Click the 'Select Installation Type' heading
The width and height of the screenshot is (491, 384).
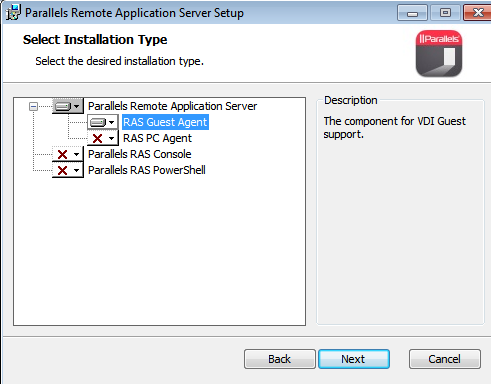coord(95,40)
